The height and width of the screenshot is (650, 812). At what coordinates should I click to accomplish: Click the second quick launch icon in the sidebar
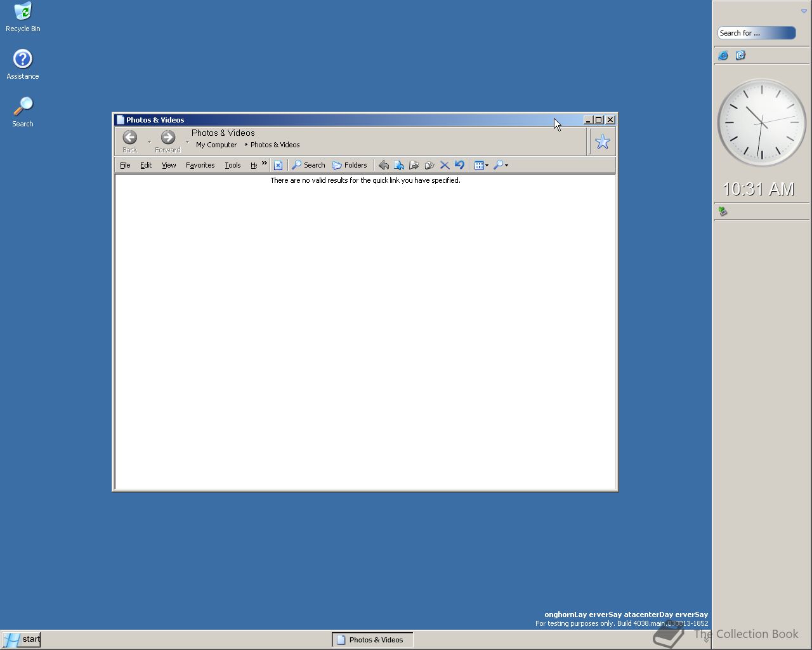pyautogui.click(x=740, y=55)
